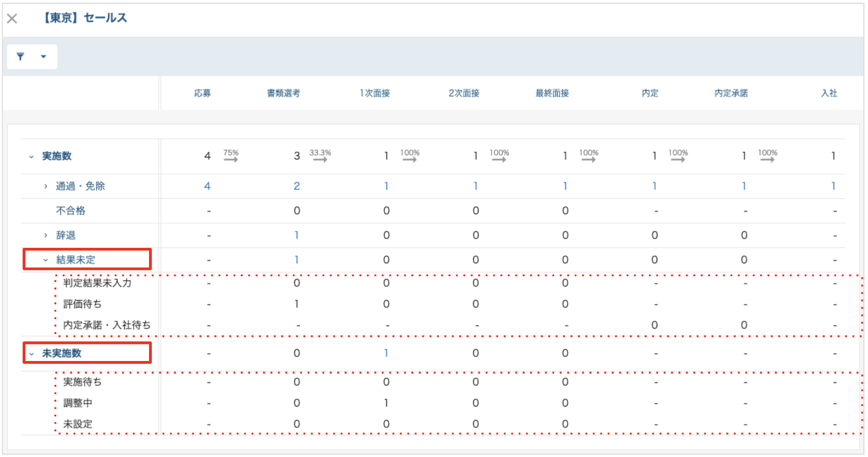Click the 調整中 value 1 under 1次面接
Viewport: 868px width, 457px height.
(x=386, y=403)
